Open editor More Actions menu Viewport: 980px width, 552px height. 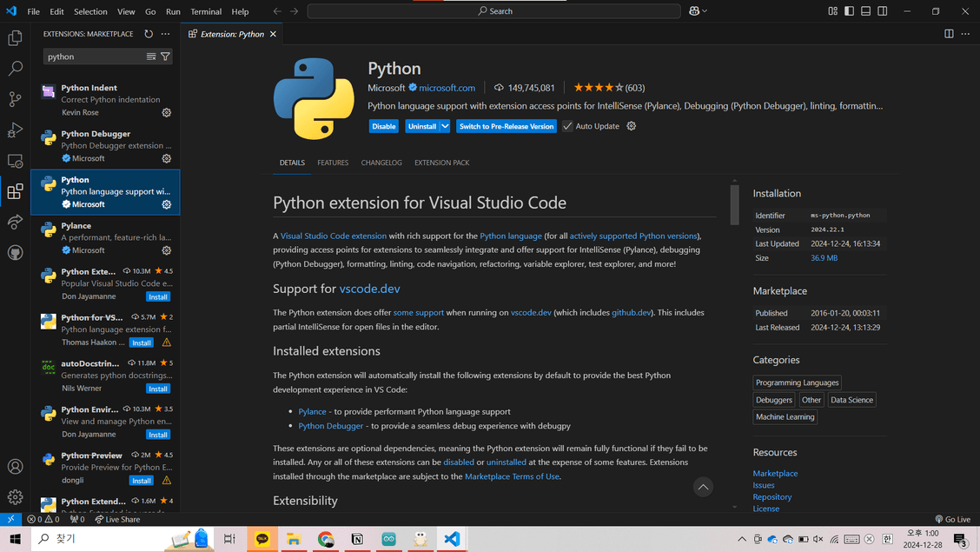coord(965,34)
